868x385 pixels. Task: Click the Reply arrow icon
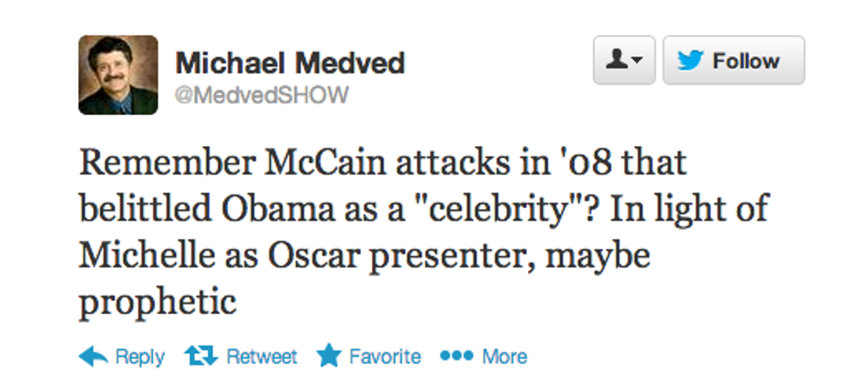pos(93,356)
